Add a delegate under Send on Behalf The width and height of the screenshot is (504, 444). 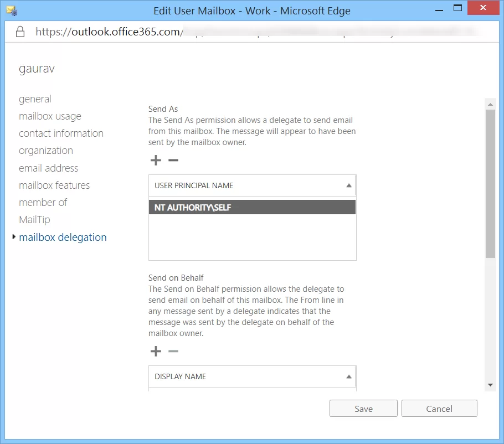pos(156,352)
